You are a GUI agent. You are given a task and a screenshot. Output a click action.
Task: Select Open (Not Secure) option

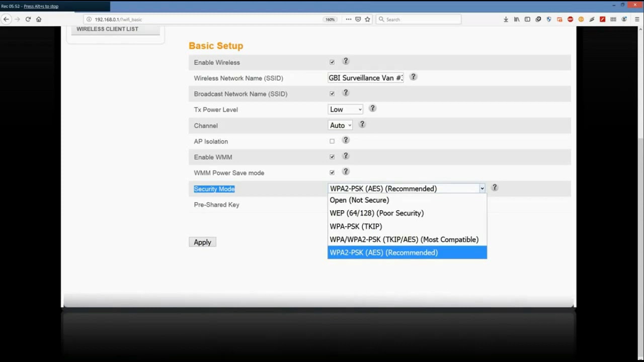click(407, 200)
